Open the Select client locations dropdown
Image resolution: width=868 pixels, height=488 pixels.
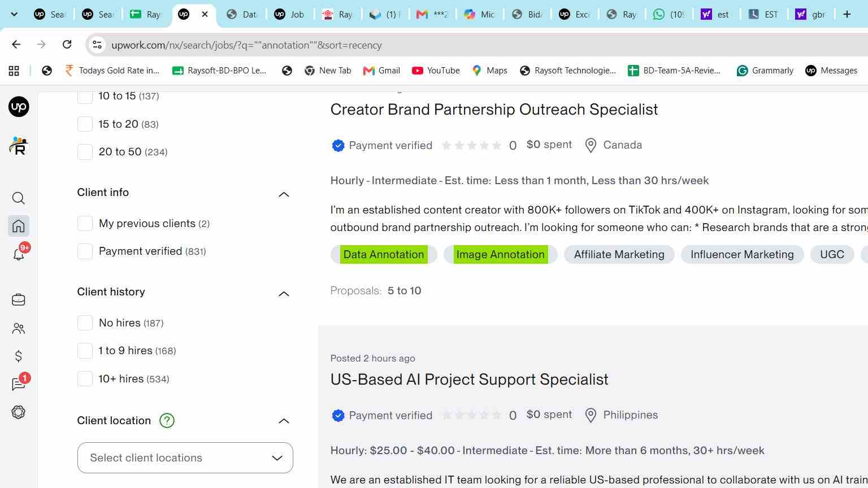point(185,458)
